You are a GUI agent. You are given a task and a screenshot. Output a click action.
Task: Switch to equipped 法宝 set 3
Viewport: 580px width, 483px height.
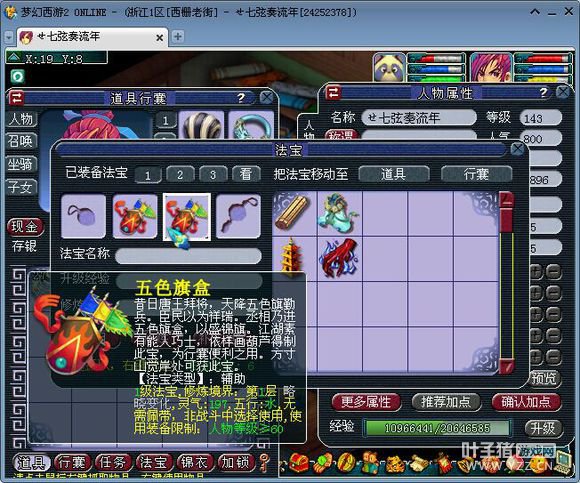tap(213, 174)
